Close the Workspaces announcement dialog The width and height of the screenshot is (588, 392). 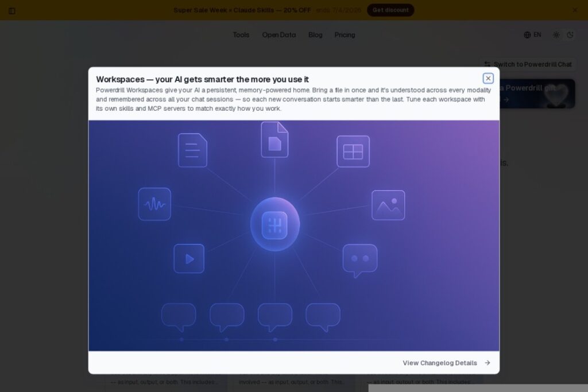tap(488, 78)
